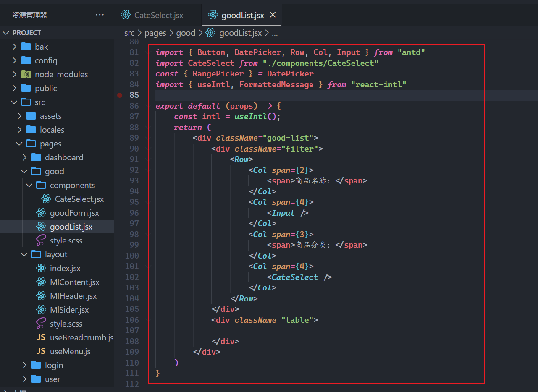
Task: Open useBreadcrumb.js file
Action: pos(81,337)
